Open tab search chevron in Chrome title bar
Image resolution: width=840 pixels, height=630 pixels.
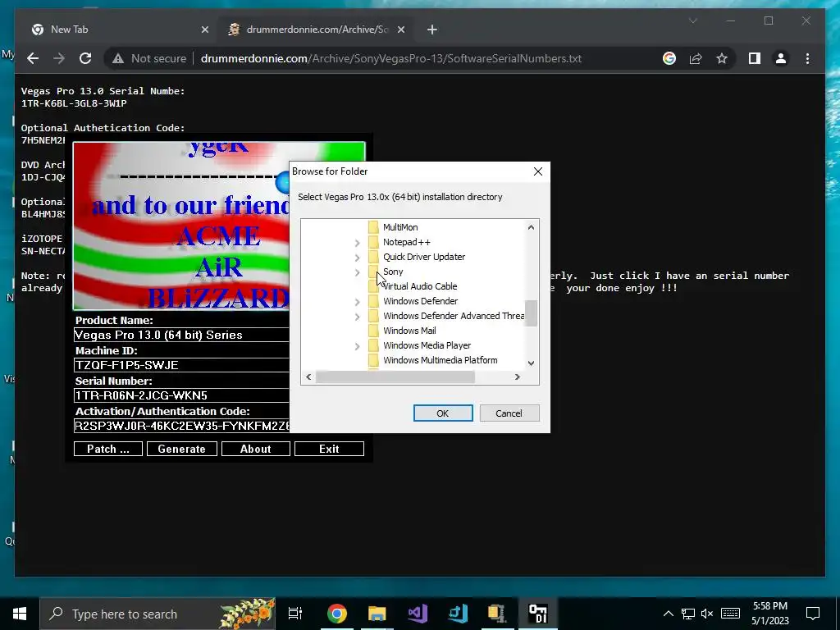click(x=692, y=21)
